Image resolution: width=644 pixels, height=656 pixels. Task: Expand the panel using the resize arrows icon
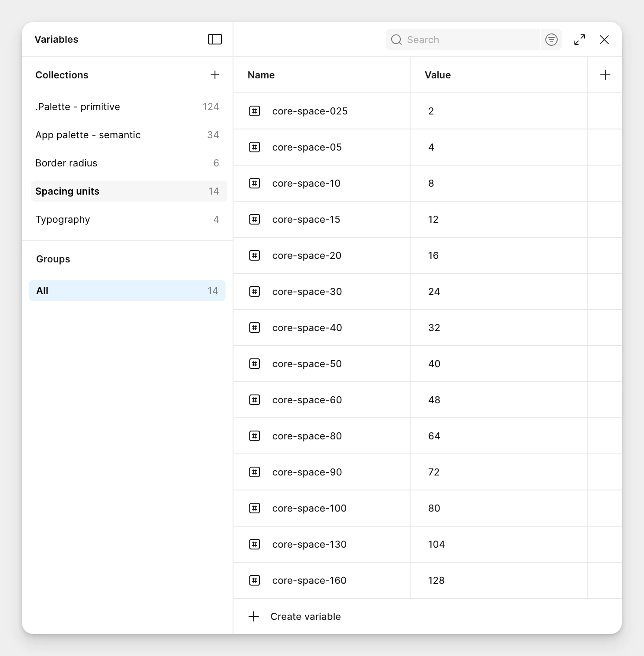[579, 40]
